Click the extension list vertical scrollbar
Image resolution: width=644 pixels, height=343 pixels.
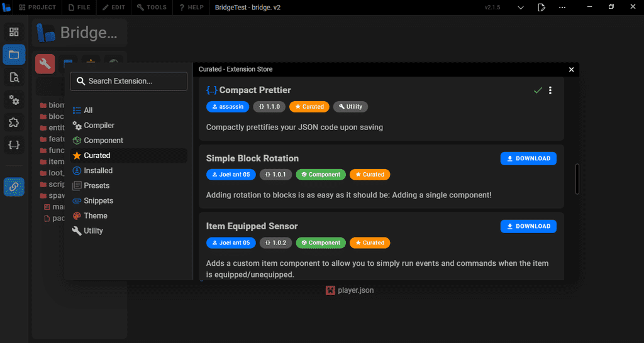577,179
